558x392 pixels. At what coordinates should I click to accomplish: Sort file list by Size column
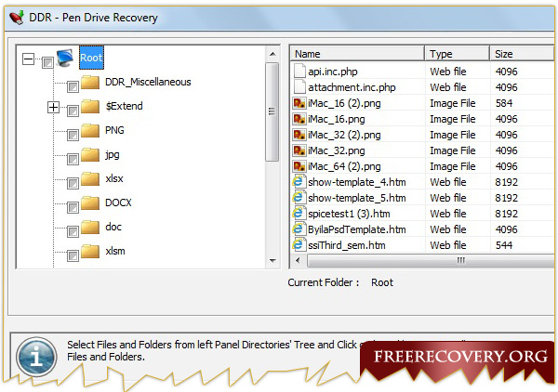(x=522, y=54)
